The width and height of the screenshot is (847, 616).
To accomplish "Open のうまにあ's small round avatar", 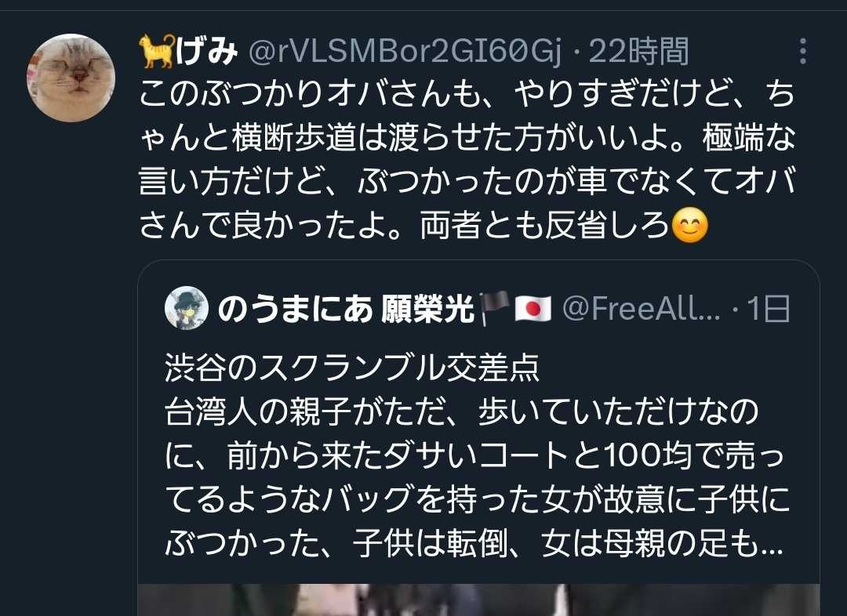I will point(187,308).
